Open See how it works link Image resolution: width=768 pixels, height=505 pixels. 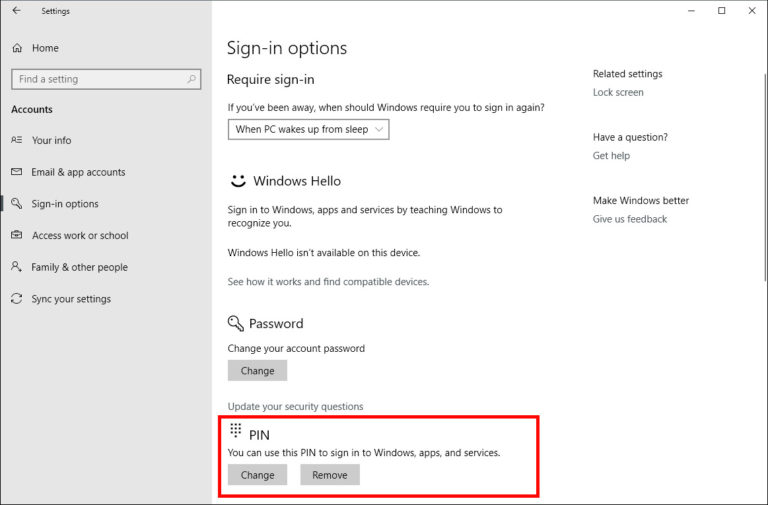pos(328,282)
